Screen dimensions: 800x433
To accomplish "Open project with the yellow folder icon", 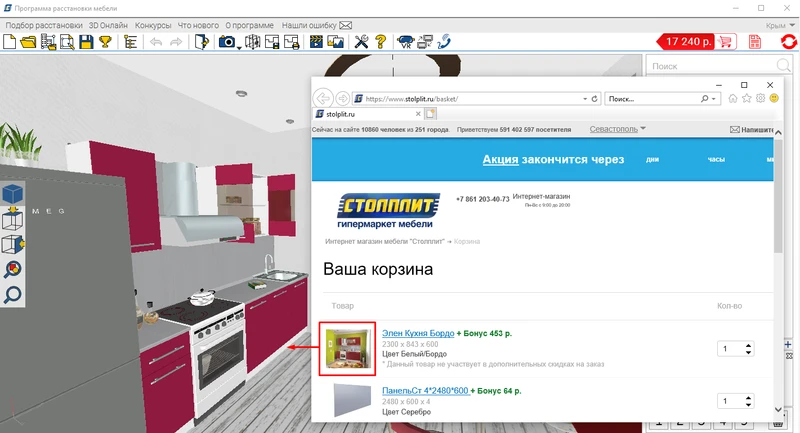I will coord(28,42).
